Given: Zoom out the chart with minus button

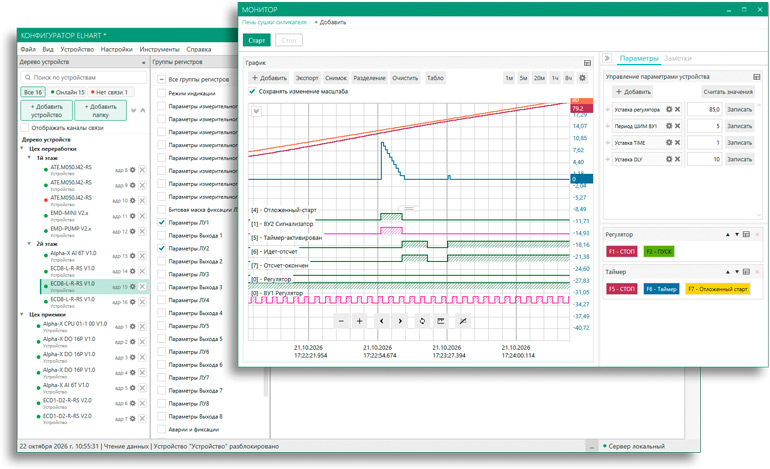Looking at the screenshot, I should (341, 321).
